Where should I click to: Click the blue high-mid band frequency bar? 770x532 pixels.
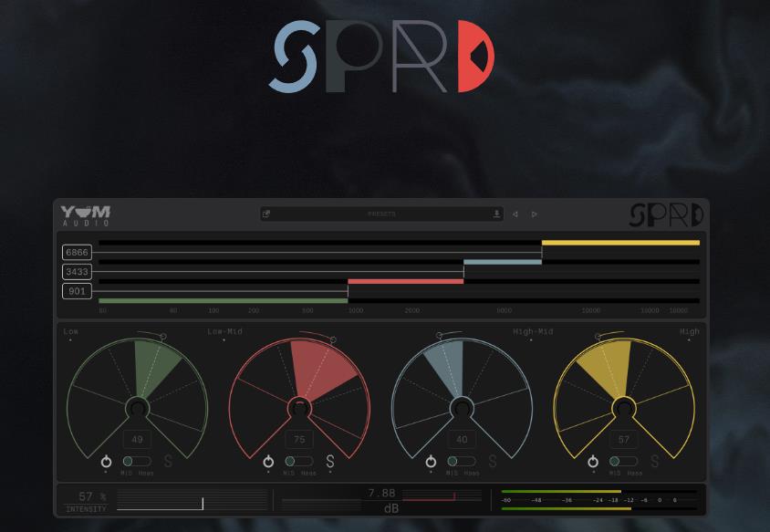pos(503,262)
